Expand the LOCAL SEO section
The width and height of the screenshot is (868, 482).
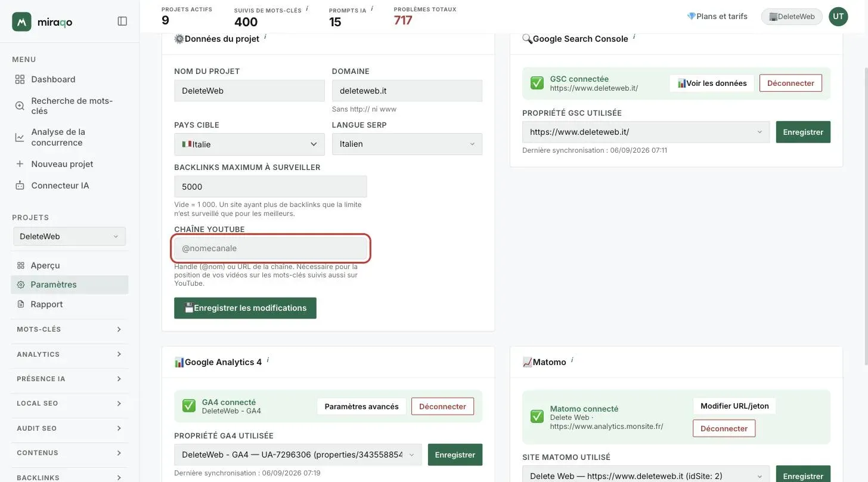tap(69, 403)
